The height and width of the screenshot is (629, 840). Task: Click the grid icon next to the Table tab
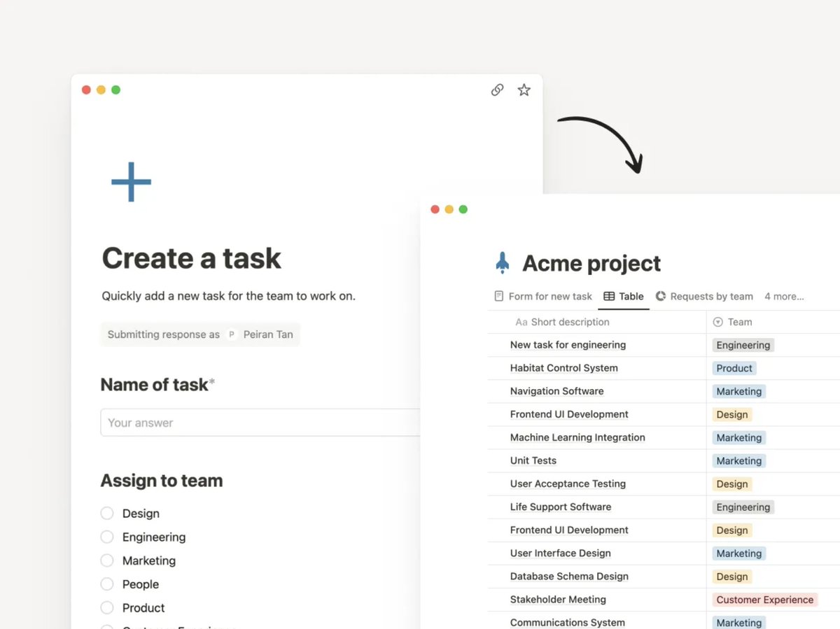608,296
